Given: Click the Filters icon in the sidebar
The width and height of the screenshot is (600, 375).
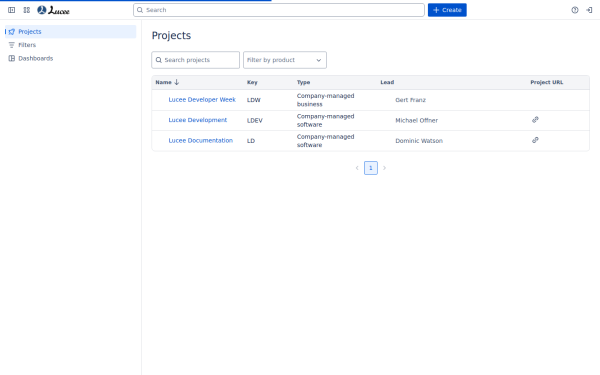Looking at the screenshot, I should [12, 45].
